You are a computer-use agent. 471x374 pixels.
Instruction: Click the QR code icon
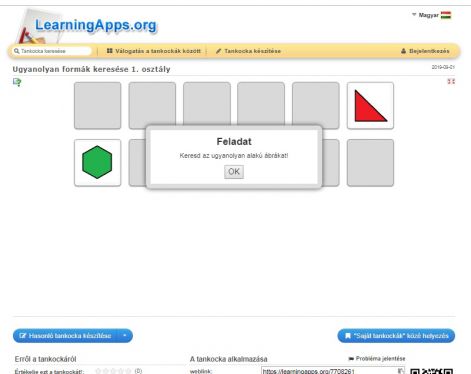click(431, 371)
